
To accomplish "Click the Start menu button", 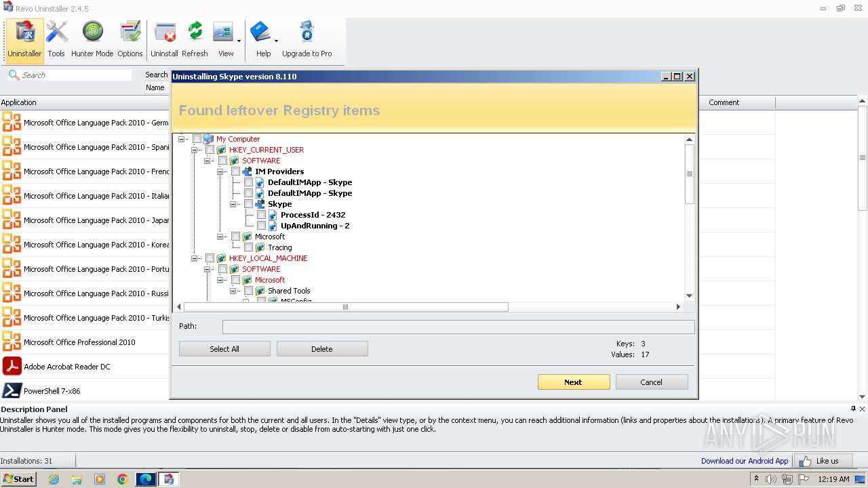I will pos(18,479).
